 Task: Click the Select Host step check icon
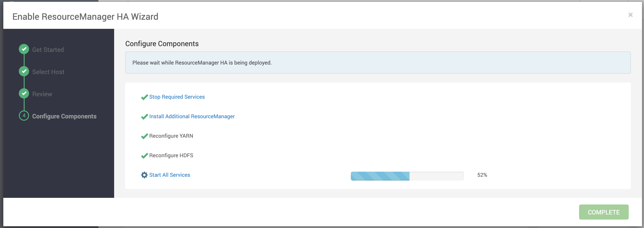pos(24,71)
